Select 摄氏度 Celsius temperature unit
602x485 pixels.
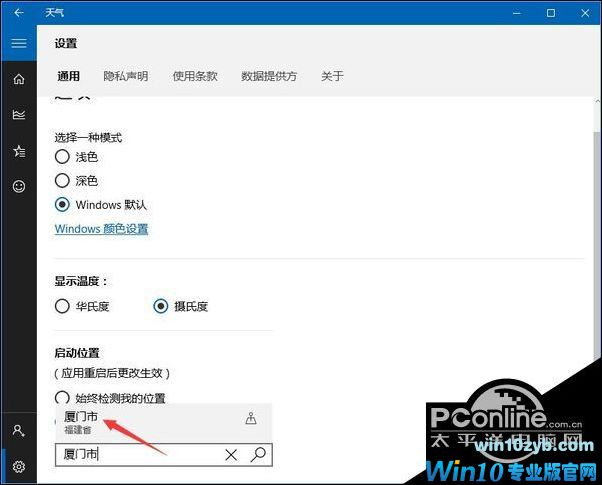(x=160, y=306)
